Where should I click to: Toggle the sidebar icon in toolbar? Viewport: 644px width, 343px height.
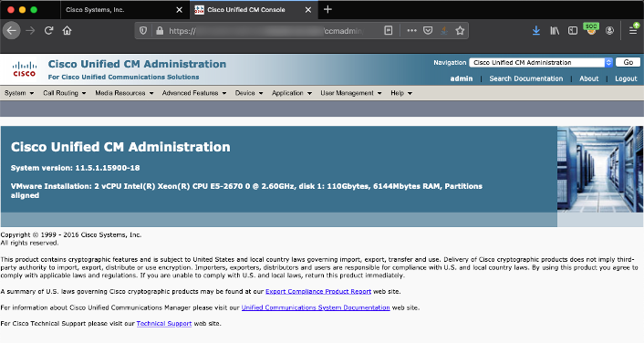click(x=573, y=31)
